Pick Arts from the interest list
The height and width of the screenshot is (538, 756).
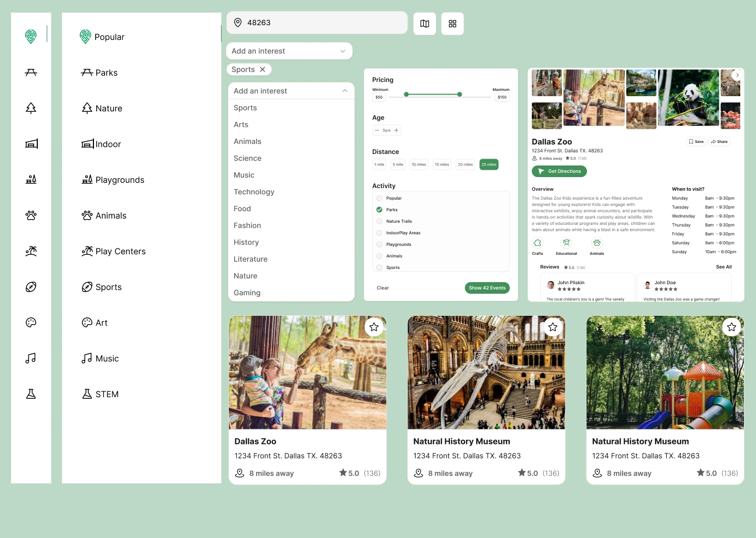click(291, 125)
